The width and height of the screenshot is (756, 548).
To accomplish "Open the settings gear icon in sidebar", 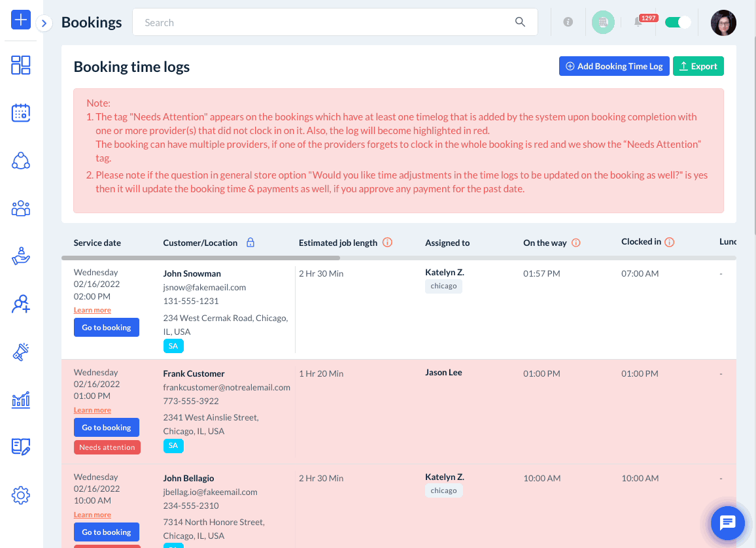I will click(21, 495).
